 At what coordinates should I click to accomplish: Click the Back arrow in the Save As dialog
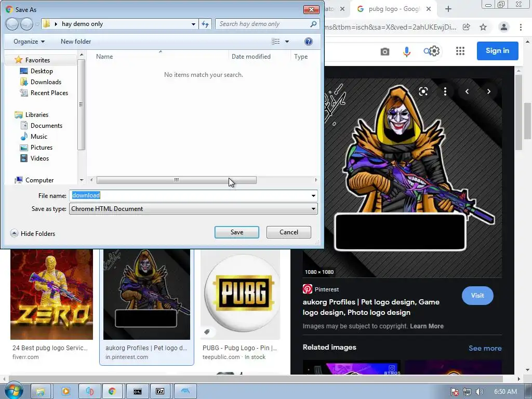[12, 24]
